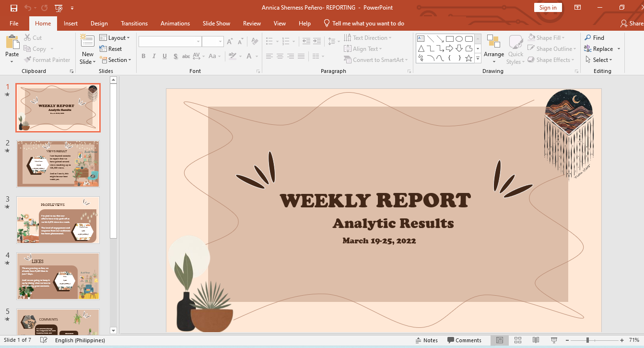Viewport: 644px width, 348px height.
Task: Toggle italic formatting
Action: (x=154, y=56)
